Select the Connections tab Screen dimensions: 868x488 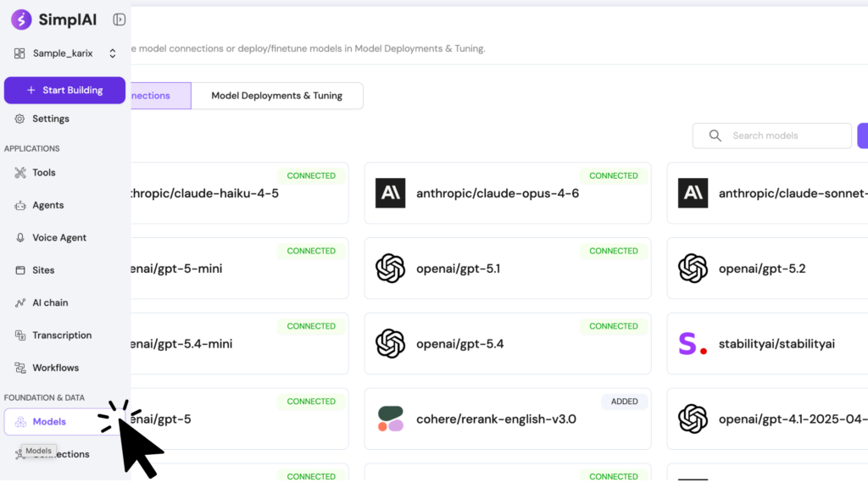160,96
